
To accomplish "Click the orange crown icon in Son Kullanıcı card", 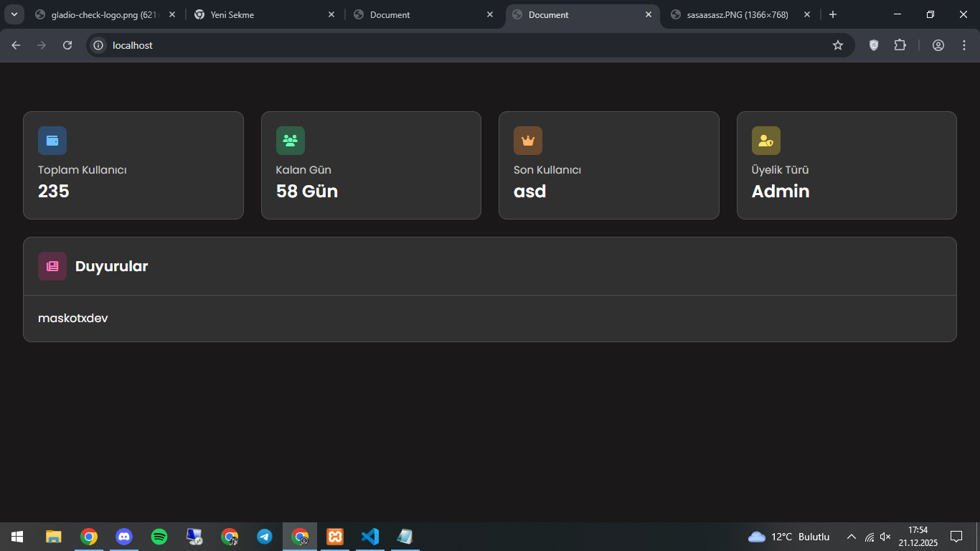I will (528, 141).
